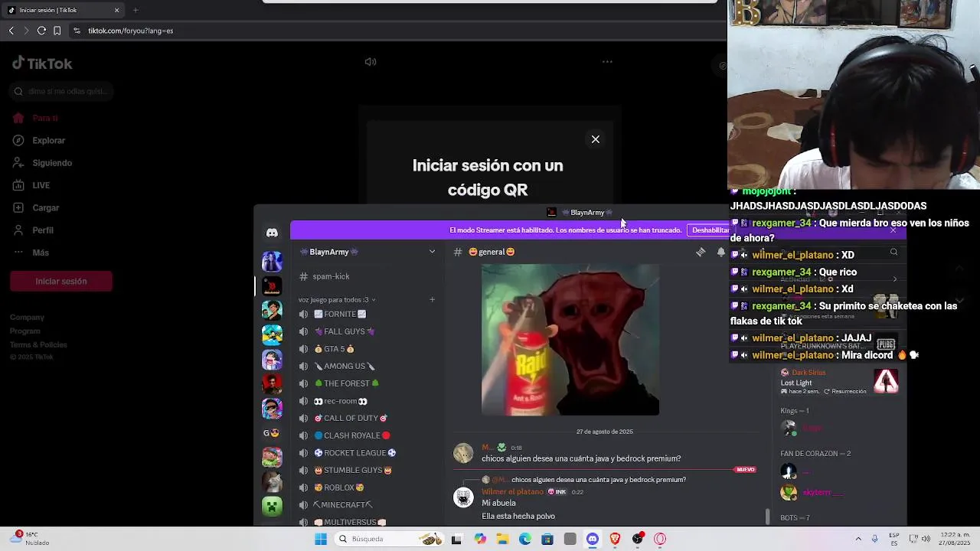The width and height of the screenshot is (980, 551).
Task: Click the Discord home logo icon
Action: click(x=272, y=232)
